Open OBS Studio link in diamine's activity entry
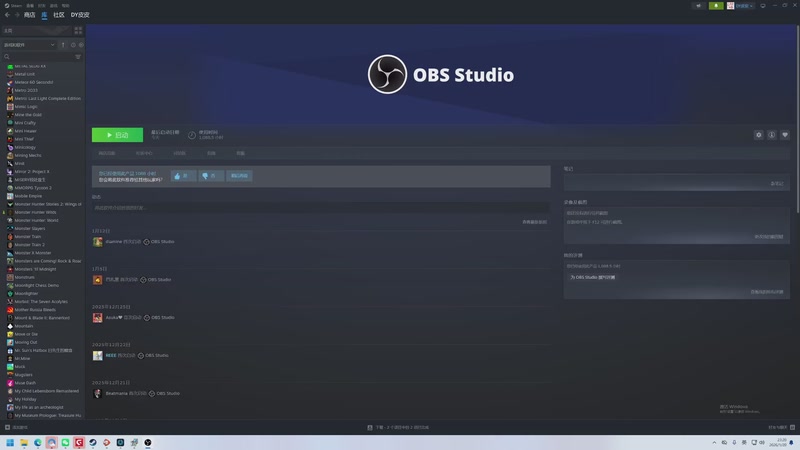800x450 pixels. [162, 242]
